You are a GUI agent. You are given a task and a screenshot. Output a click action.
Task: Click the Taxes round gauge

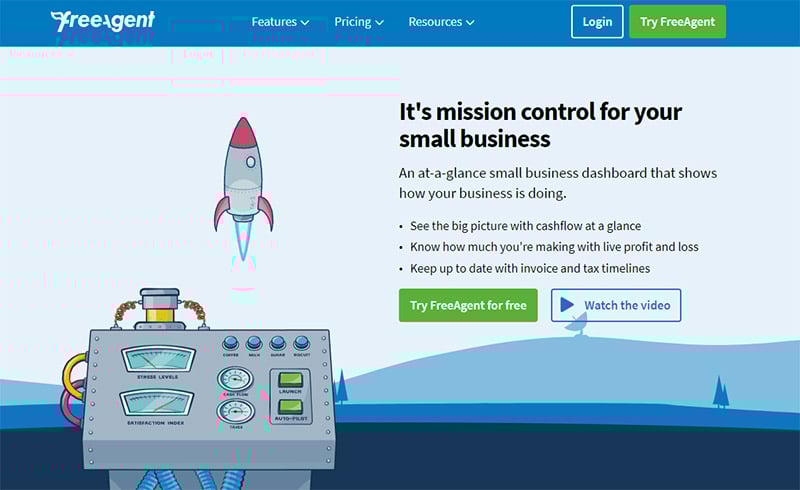click(235, 412)
